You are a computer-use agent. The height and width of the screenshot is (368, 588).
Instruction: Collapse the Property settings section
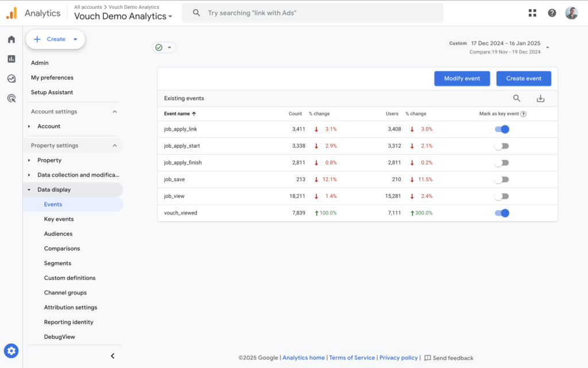pyautogui.click(x=115, y=145)
